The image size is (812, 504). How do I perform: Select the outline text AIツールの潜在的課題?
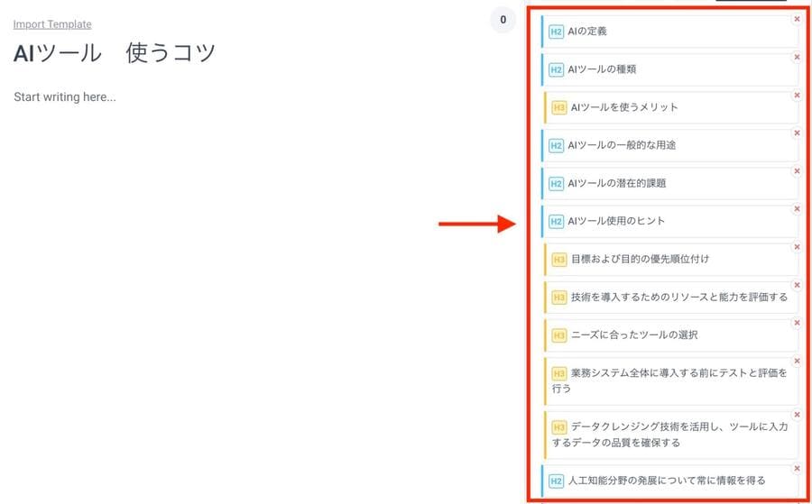coord(617,183)
